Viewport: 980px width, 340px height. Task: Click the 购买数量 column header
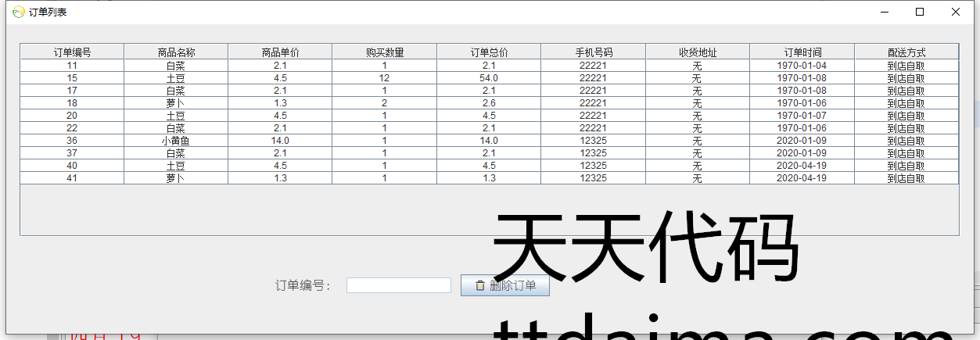click(385, 52)
